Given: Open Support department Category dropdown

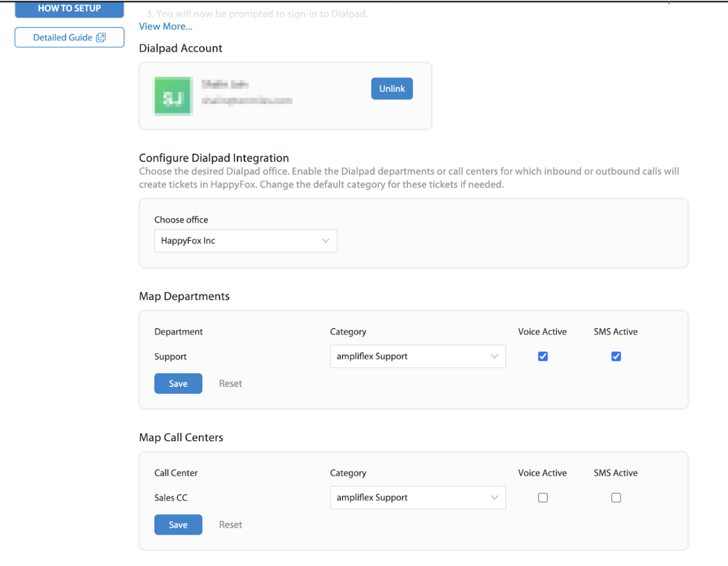Looking at the screenshot, I should (x=418, y=356).
